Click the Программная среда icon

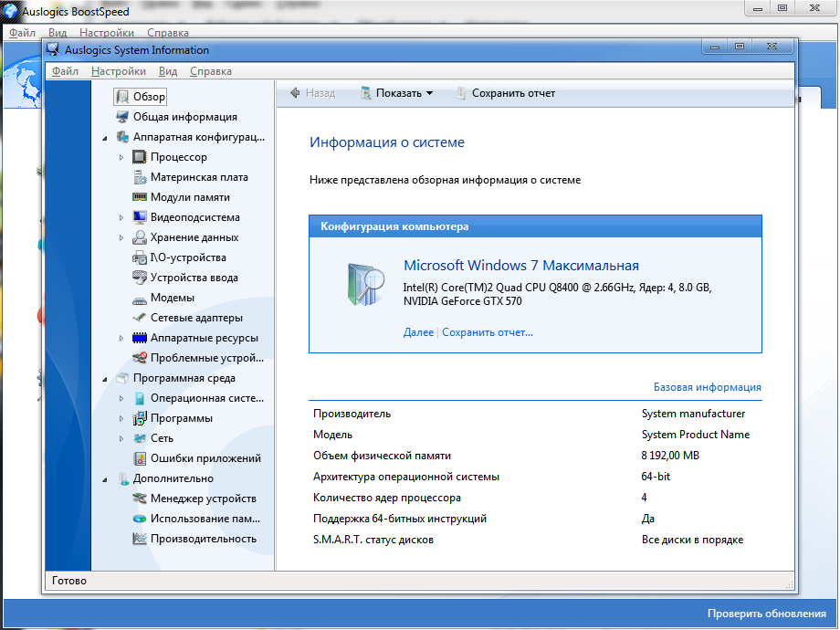tap(122, 378)
